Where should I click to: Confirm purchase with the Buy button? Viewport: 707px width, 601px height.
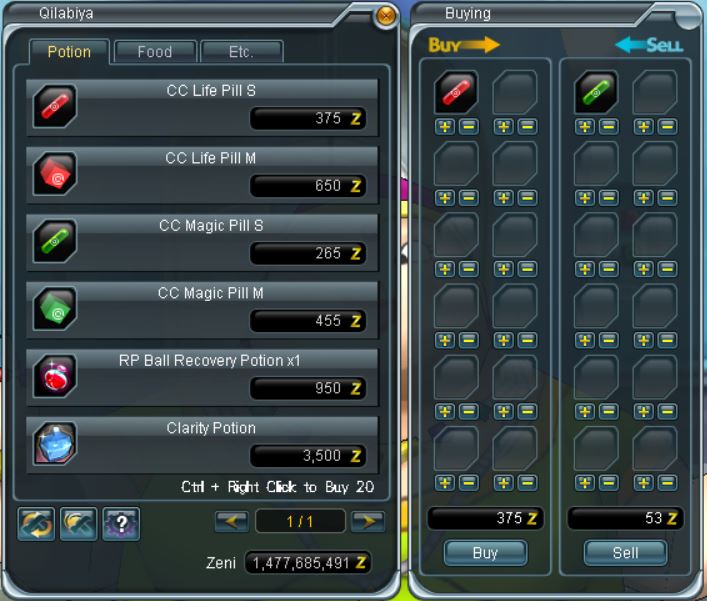click(x=485, y=553)
